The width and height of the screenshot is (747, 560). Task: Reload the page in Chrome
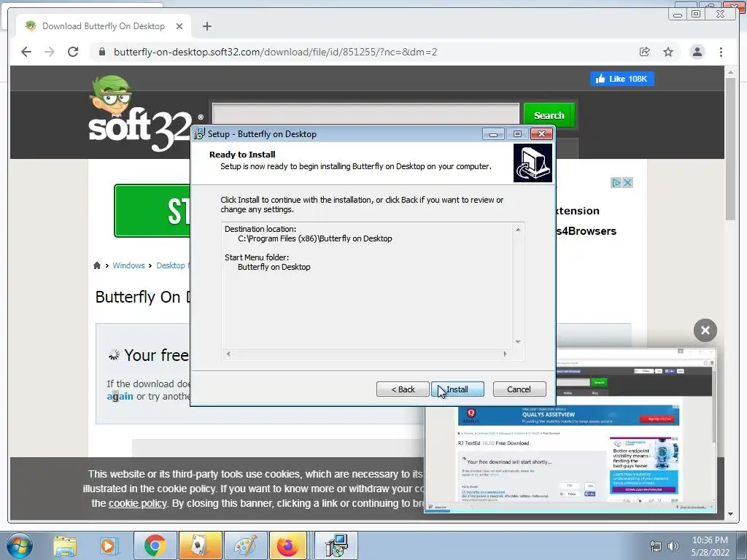coord(73,52)
